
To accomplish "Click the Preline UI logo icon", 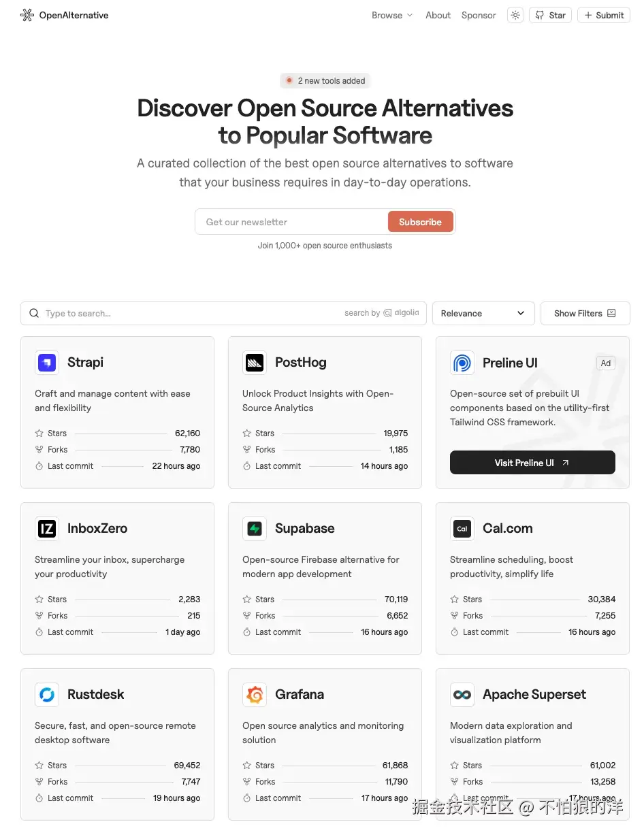I will click(x=462, y=363).
